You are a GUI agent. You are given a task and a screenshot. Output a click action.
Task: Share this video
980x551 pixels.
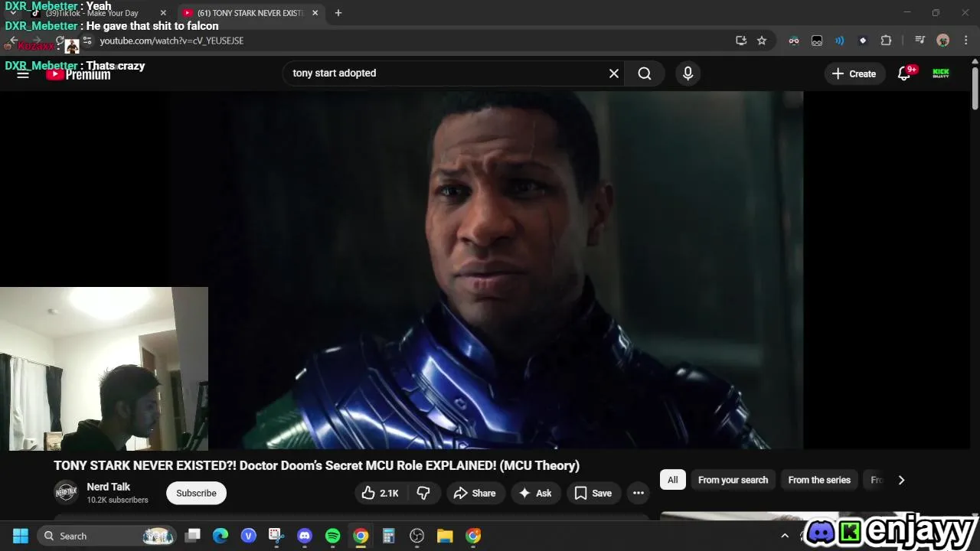pyautogui.click(x=475, y=494)
